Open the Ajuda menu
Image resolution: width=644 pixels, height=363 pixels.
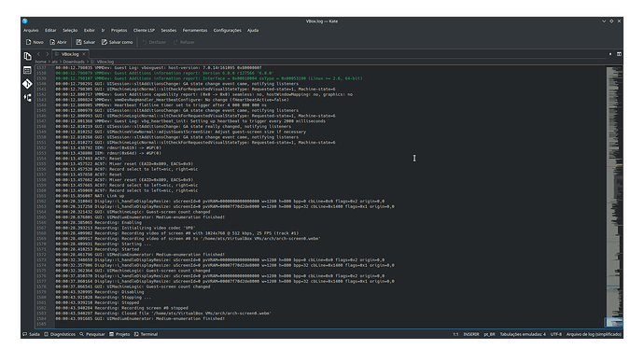[x=253, y=30]
